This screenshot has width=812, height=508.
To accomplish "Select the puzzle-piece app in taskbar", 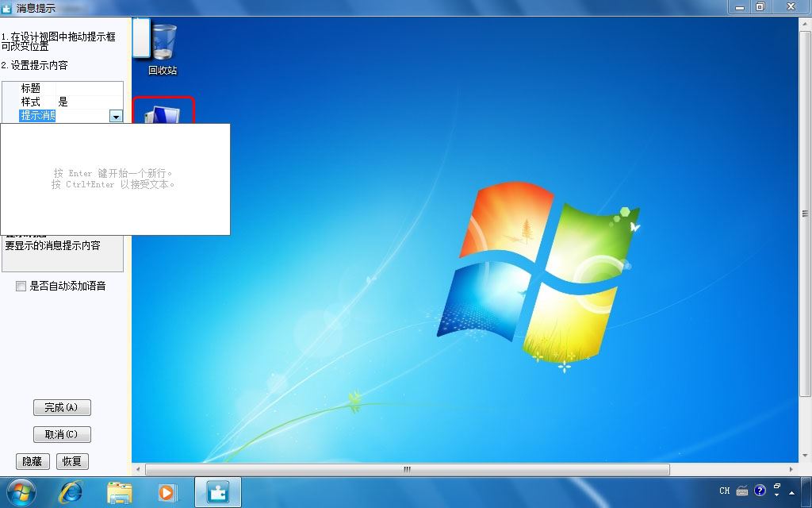I will pos(217,492).
